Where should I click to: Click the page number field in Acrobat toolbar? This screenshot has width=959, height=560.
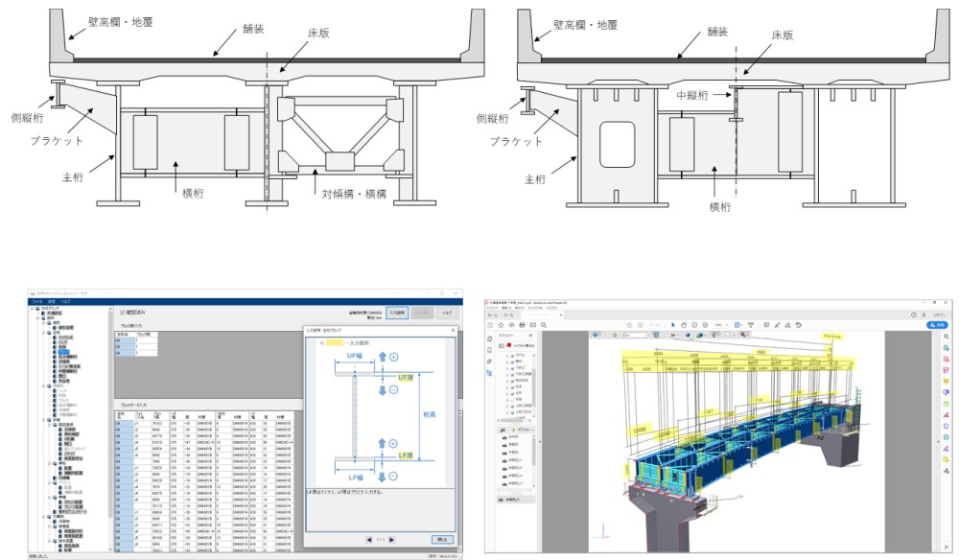click(652, 325)
